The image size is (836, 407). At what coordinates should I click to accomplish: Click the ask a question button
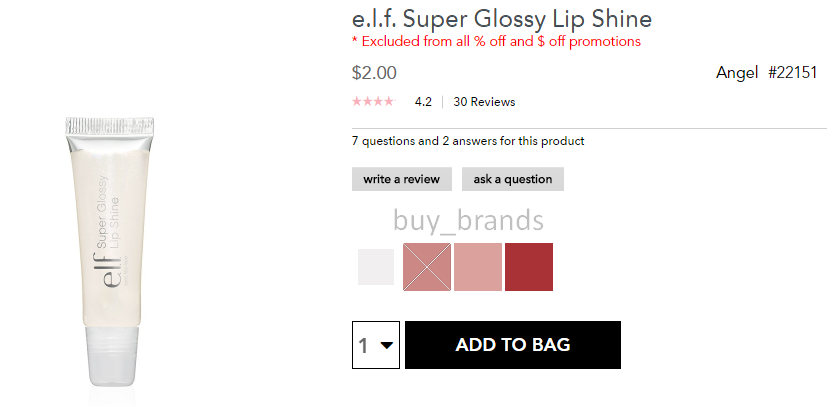tap(513, 179)
